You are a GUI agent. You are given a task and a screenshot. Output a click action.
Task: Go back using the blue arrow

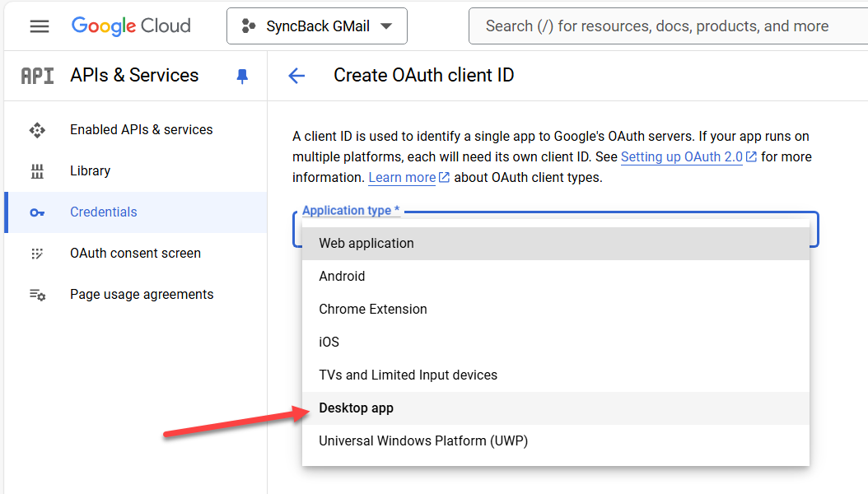click(x=296, y=76)
